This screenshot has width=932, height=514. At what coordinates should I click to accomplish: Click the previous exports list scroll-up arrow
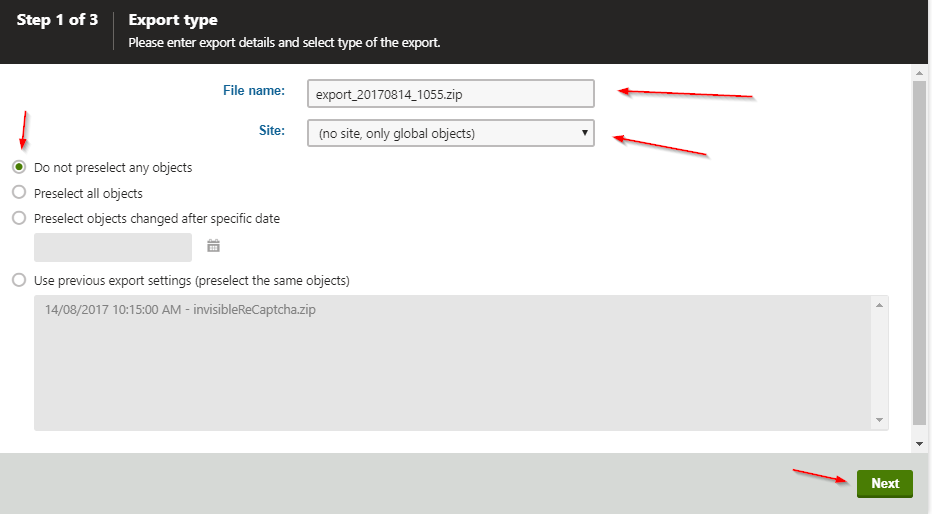click(879, 305)
